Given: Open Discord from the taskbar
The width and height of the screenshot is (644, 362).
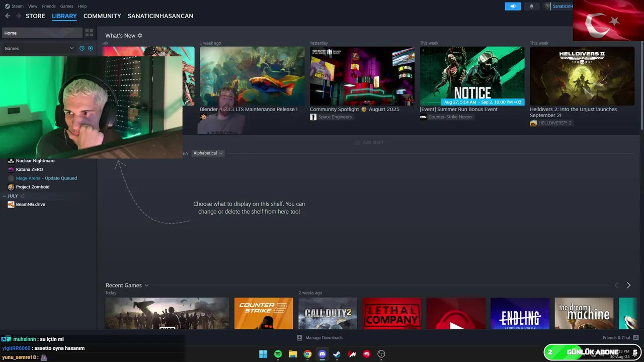Looking at the screenshot, I should [x=323, y=354].
